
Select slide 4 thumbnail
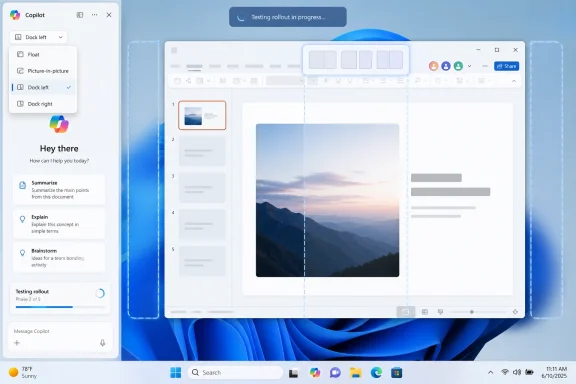click(202, 225)
